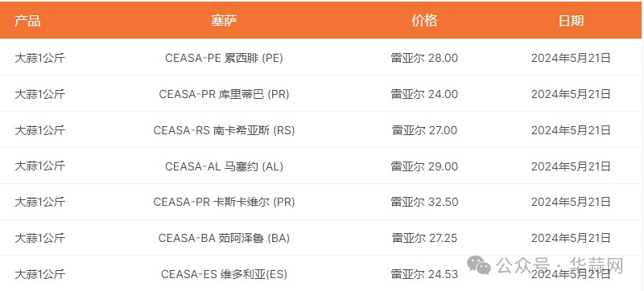
Task: Click the price 雷亚尔 32.50
Action: click(x=424, y=202)
